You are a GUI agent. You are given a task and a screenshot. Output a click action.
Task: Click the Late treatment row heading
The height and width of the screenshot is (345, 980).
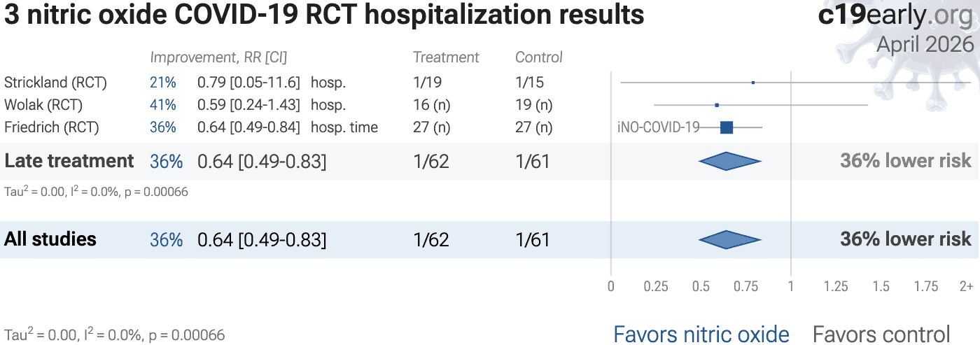click(x=69, y=161)
